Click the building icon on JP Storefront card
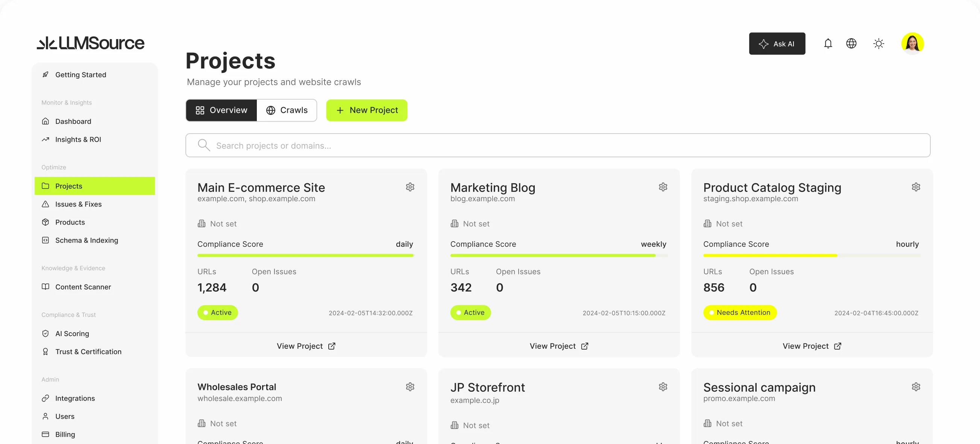Image resolution: width=980 pixels, height=444 pixels. 454,425
